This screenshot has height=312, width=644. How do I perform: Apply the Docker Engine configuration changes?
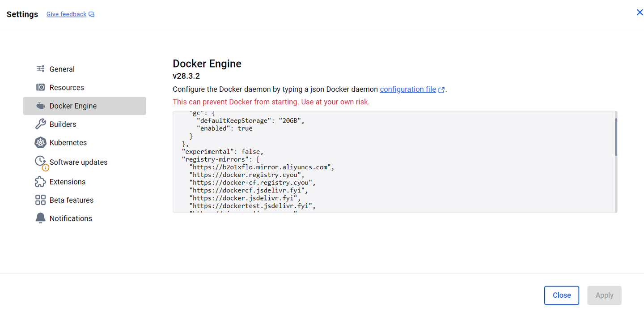pos(604,295)
